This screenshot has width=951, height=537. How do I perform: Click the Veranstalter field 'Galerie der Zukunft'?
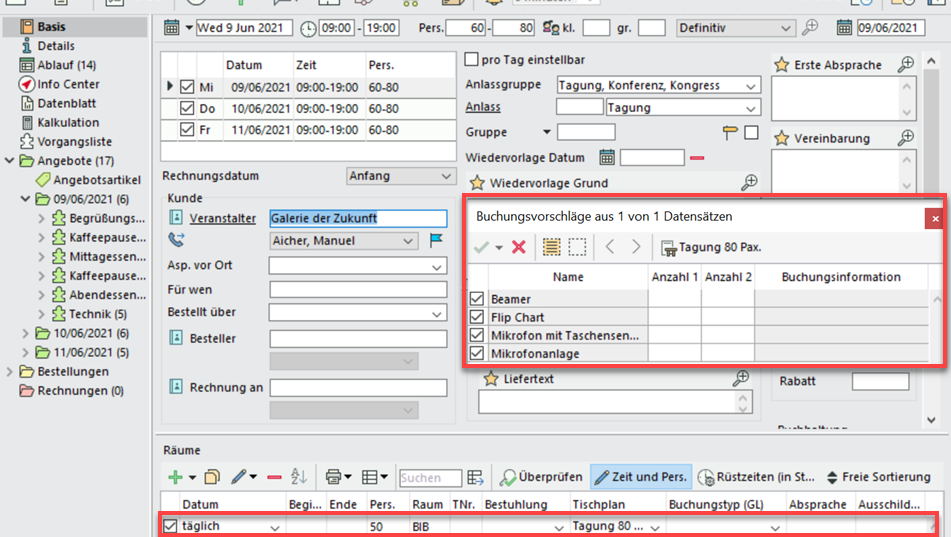click(358, 218)
